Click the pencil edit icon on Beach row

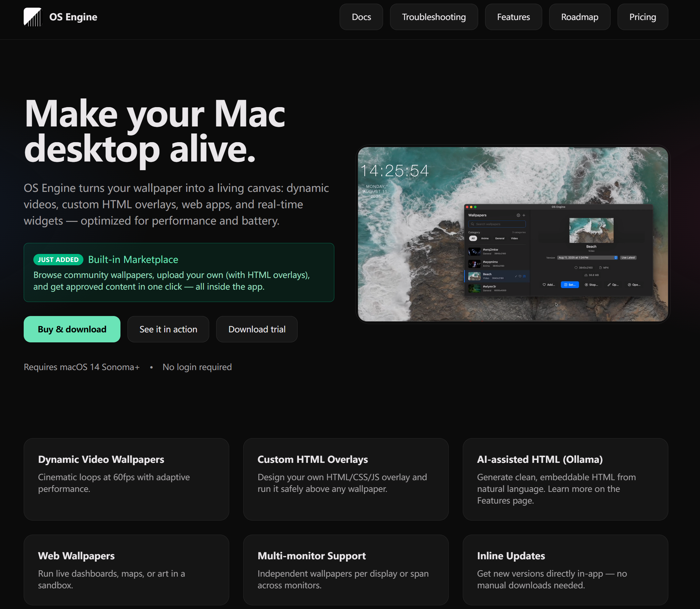(x=516, y=276)
